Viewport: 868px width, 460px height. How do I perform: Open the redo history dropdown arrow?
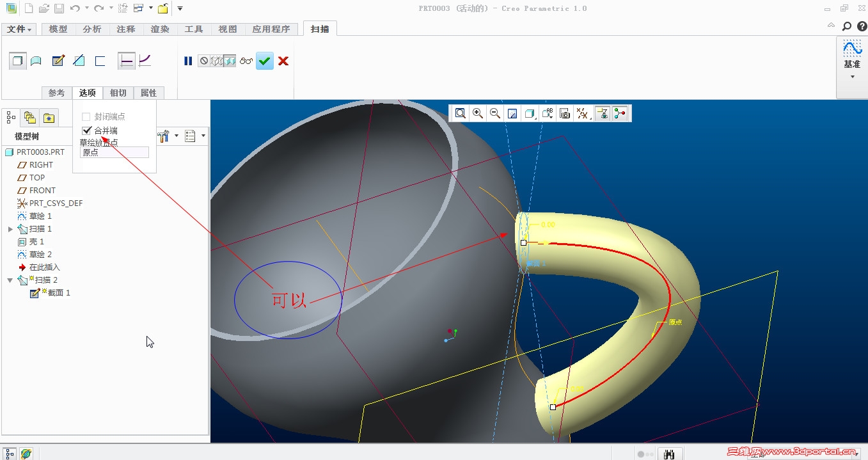(111, 8)
